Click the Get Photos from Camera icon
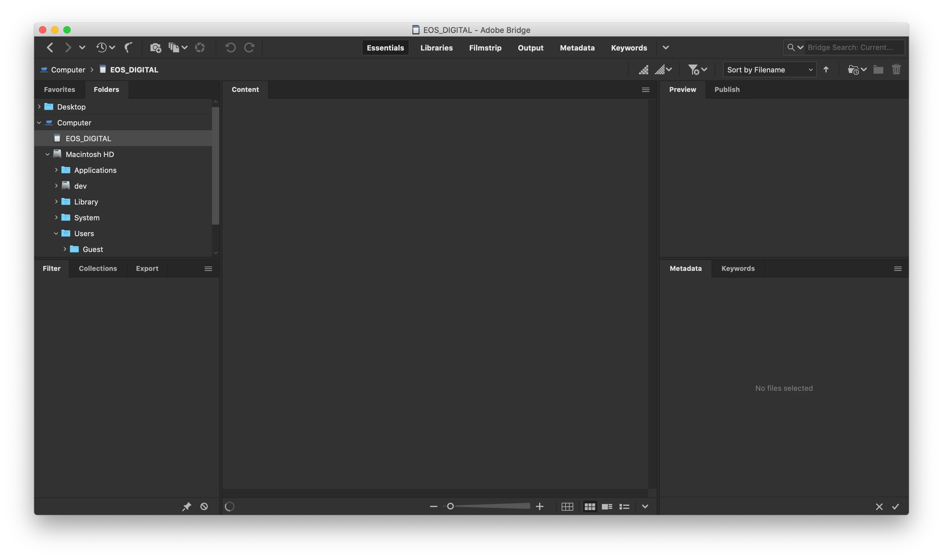Viewport: 943px width, 560px height. coord(155,47)
